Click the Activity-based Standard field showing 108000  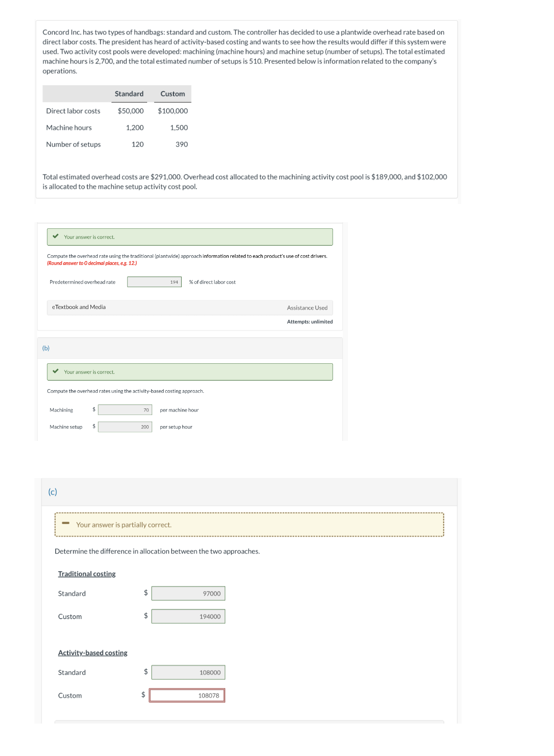click(x=187, y=672)
